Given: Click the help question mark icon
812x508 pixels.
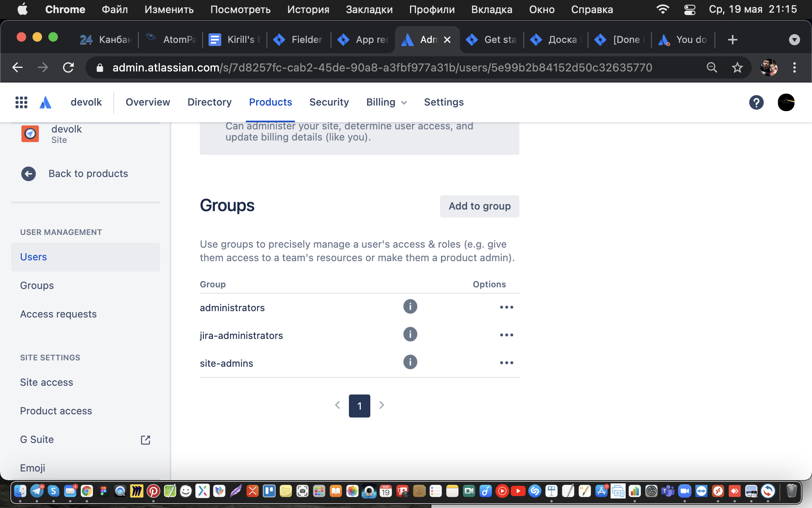Looking at the screenshot, I should coord(756,102).
